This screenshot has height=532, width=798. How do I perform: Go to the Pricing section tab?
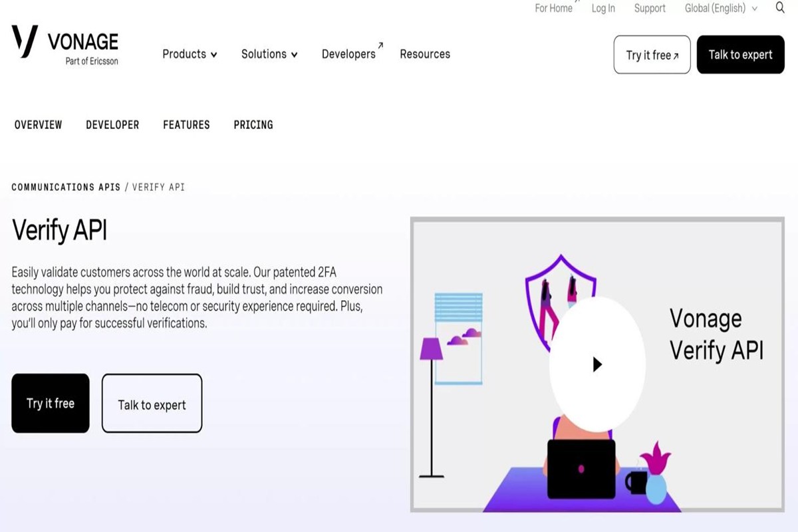(x=253, y=125)
